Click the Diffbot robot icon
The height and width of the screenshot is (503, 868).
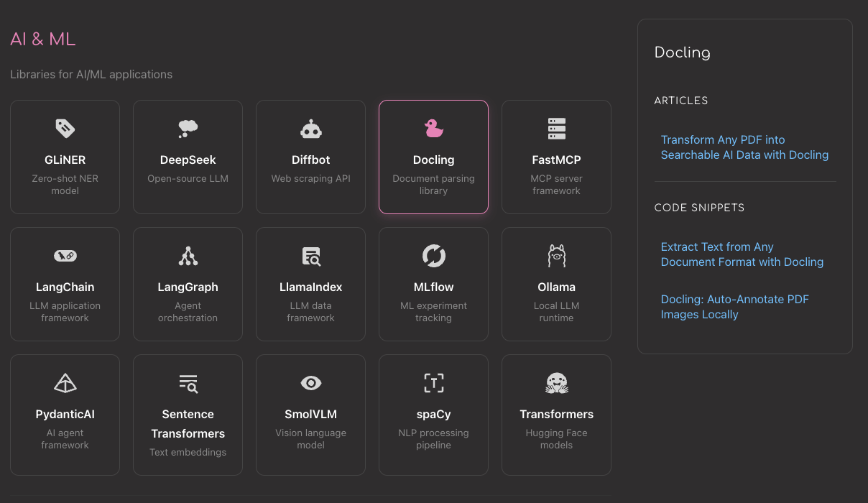pos(310,129)
